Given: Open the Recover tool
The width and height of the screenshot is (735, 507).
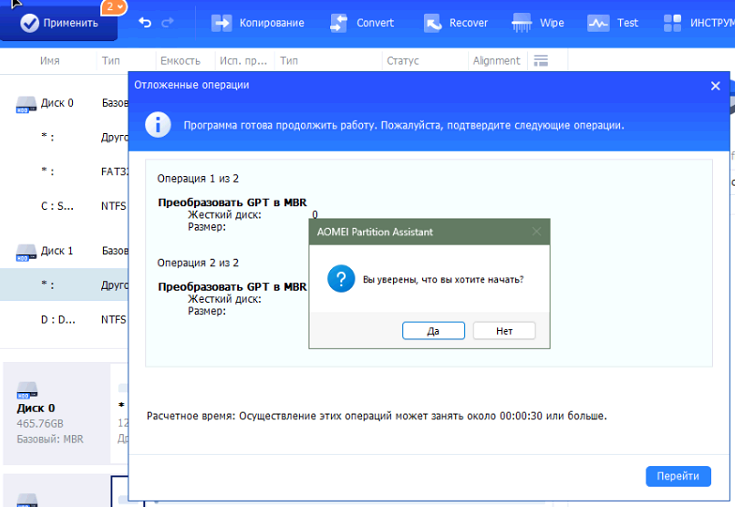Looking at the screenshot, I should pyautogui.click(x=456, y=22).
